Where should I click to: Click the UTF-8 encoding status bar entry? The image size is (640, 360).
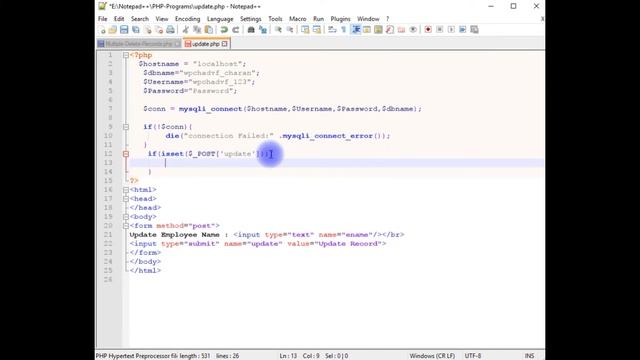[x=473, y=356]
